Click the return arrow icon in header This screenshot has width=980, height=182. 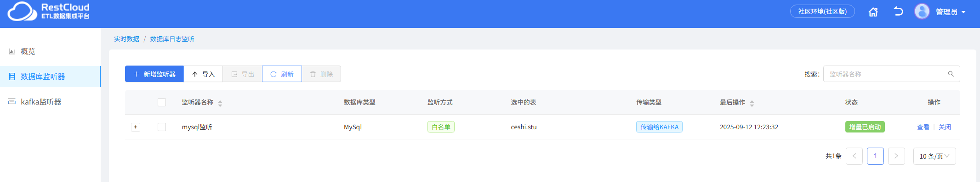point(898,11)
